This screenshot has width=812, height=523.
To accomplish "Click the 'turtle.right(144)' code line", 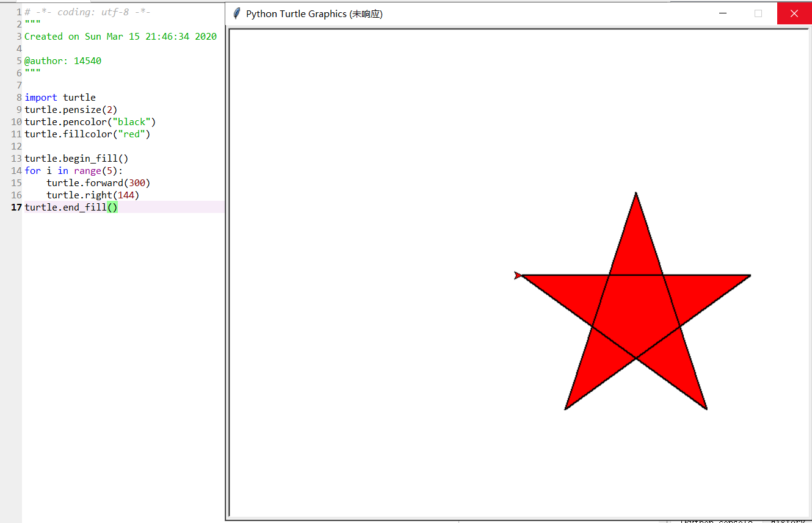I will click(93, 195).
